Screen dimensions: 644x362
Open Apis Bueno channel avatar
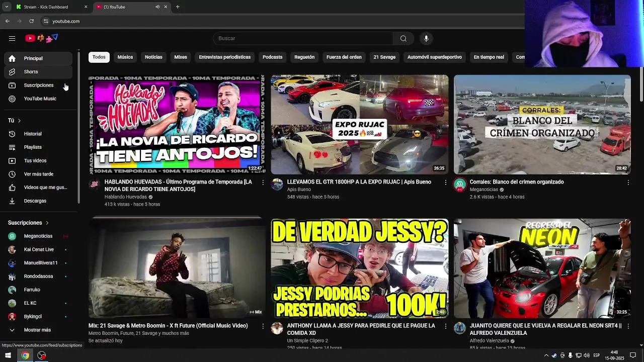click(x=277, y=185)
